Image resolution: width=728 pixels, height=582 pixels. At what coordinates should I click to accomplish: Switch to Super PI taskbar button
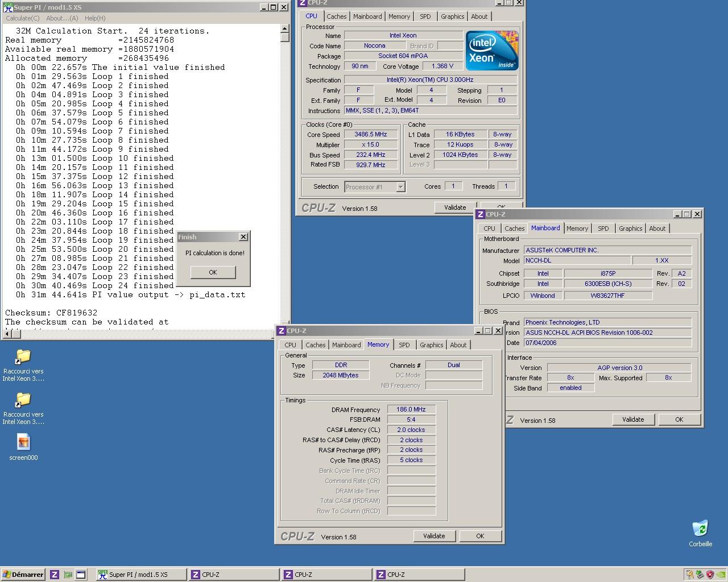click(141, 575)
